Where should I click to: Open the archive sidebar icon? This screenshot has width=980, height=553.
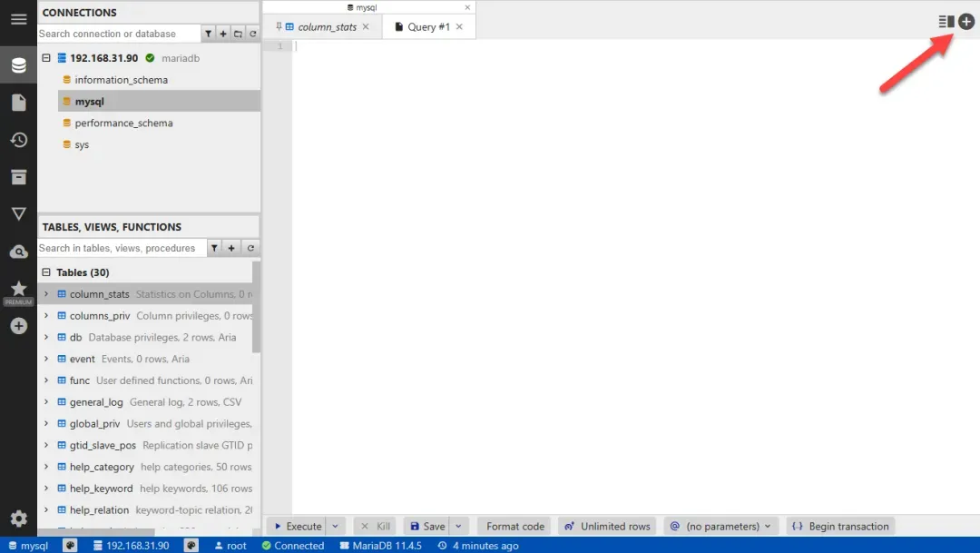[19, 177]
